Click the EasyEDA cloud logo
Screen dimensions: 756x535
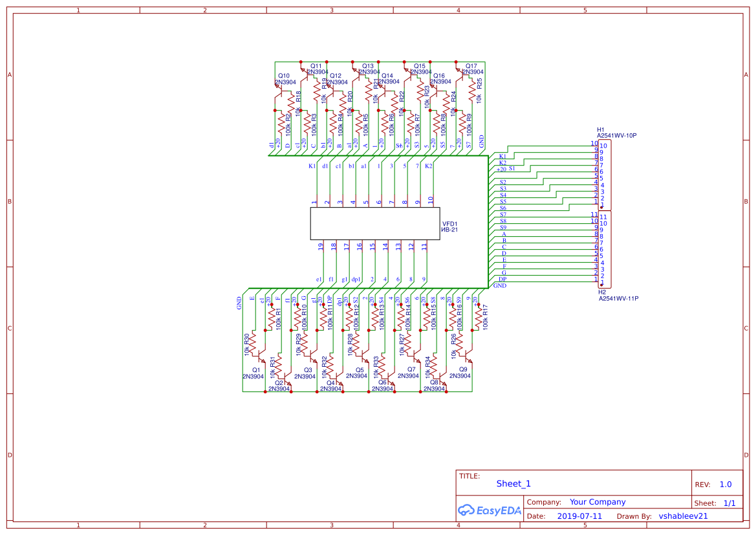click(x=468, y=510)
